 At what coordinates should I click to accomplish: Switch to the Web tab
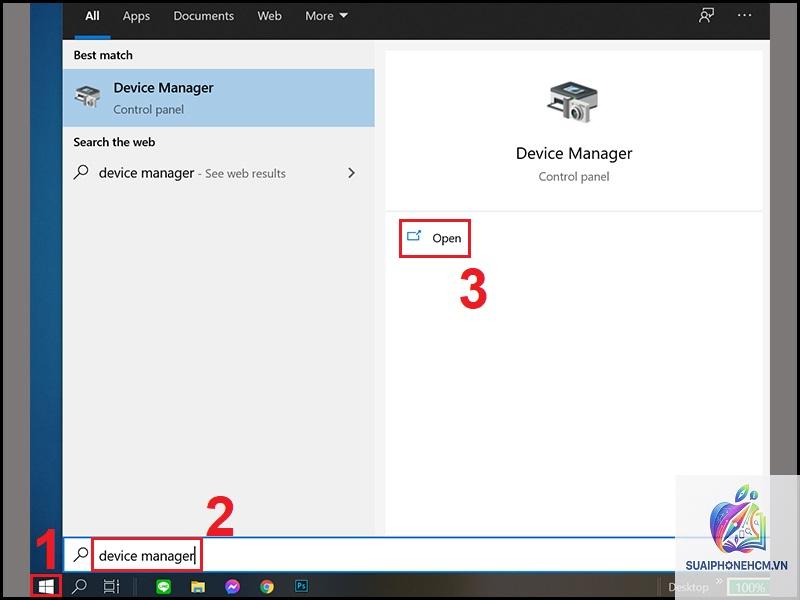point(269,16)
